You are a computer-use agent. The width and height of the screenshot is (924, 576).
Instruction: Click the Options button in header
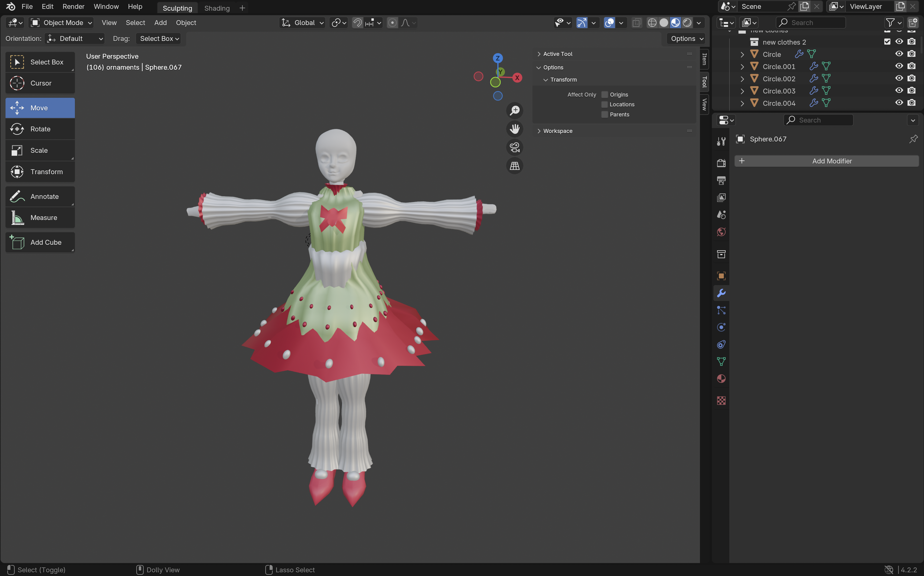(x=687, y=39)
